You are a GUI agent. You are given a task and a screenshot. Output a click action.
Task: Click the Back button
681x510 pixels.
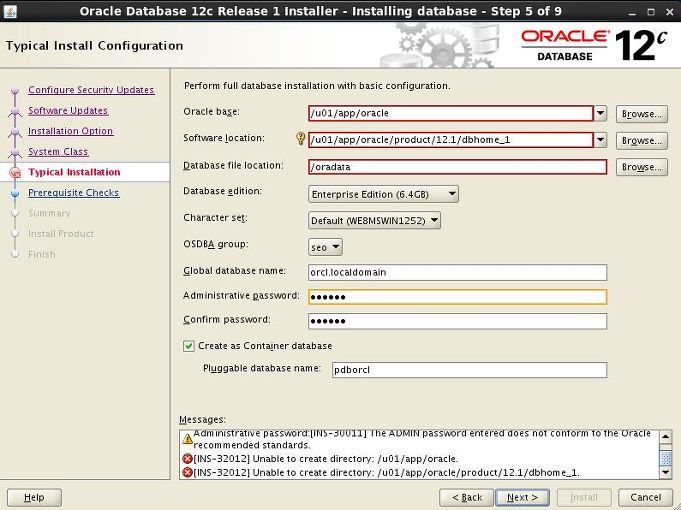click(x=466, y=497)
